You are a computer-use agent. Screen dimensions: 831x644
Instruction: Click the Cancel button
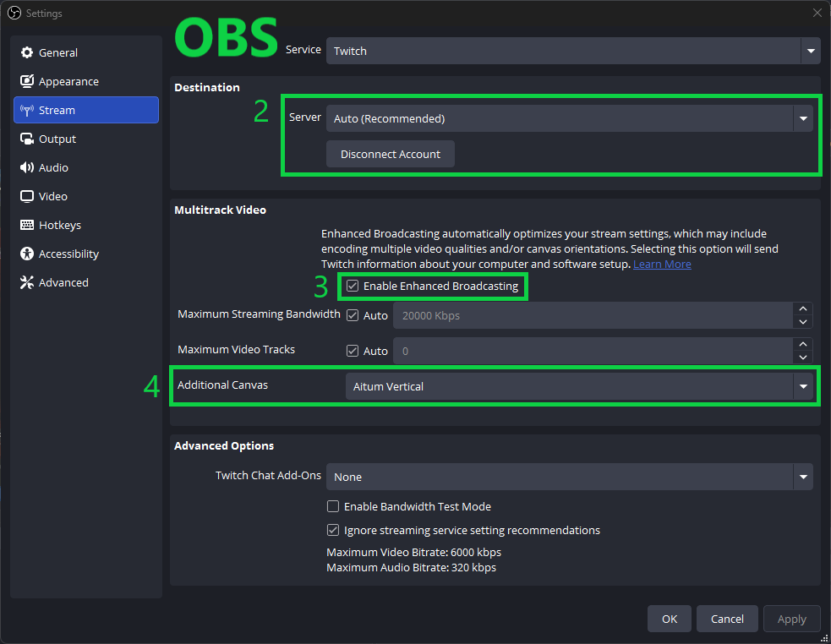click(727, 619)
